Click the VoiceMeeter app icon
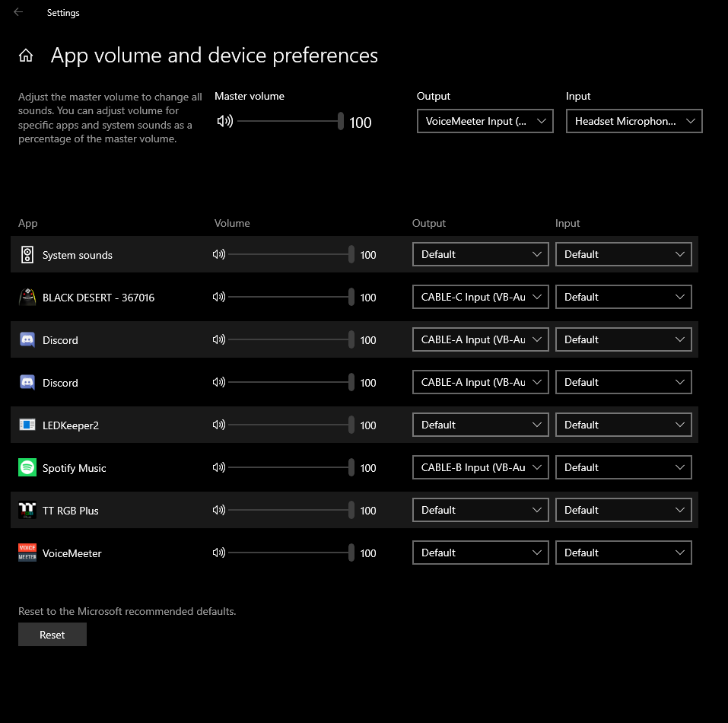The width and height of the screenshot is (728, 723). coord(27,553)
